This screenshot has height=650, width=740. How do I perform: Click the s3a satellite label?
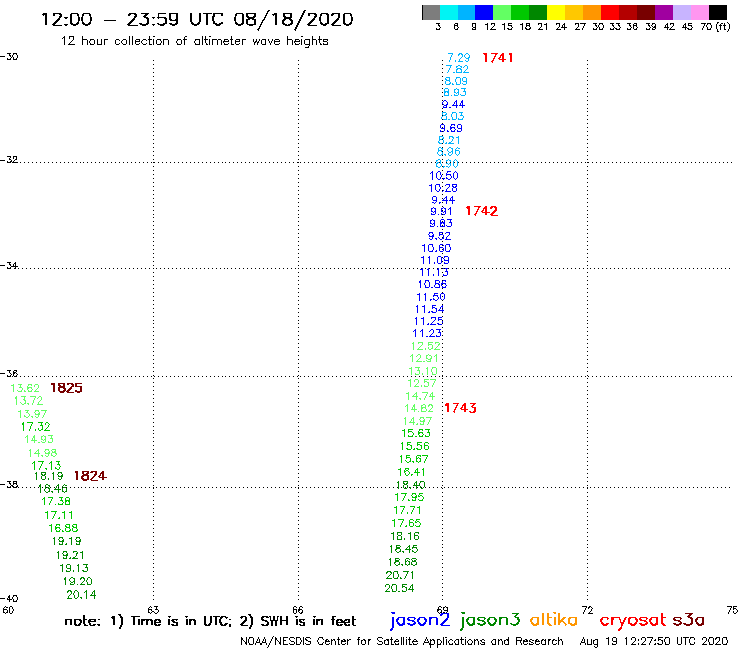click(688, 620)
